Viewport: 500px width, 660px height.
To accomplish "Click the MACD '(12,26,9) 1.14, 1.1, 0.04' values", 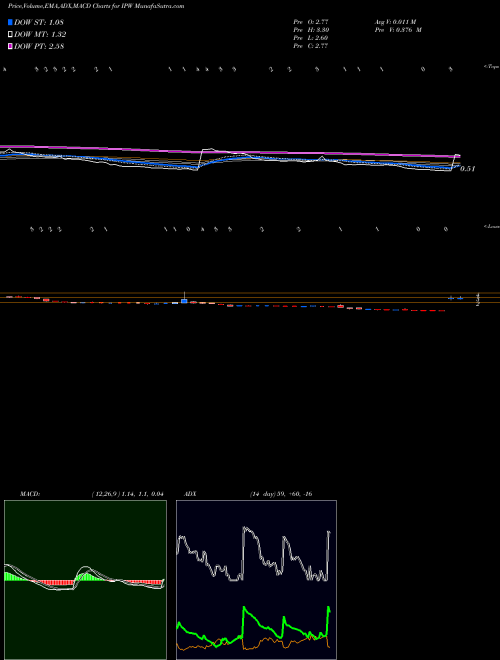I will click(x=128, y=494).
